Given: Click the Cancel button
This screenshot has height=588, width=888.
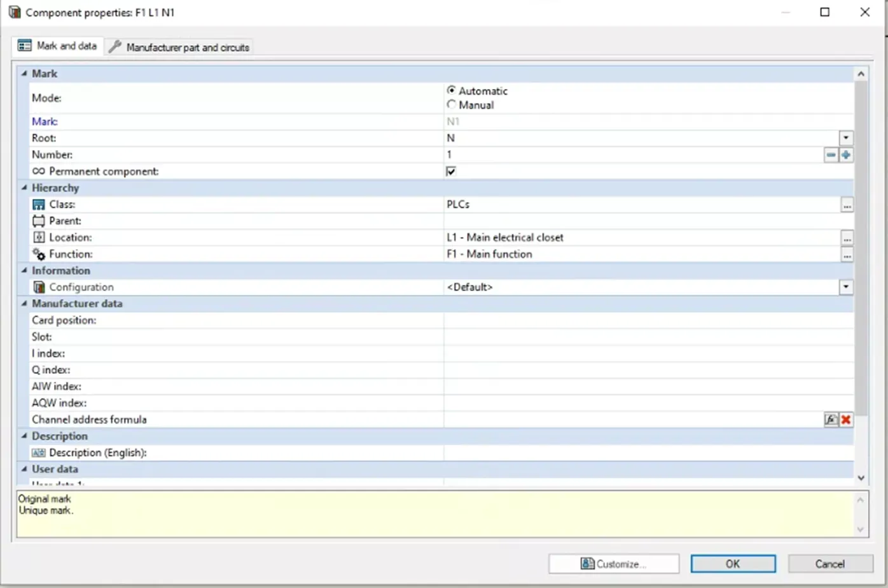Looking at the screenshot, I should pos(830,564).
